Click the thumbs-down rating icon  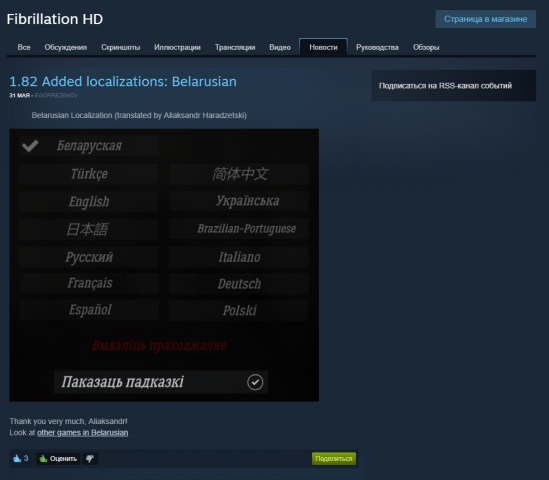pyautogui.click(x=90, y=459)
